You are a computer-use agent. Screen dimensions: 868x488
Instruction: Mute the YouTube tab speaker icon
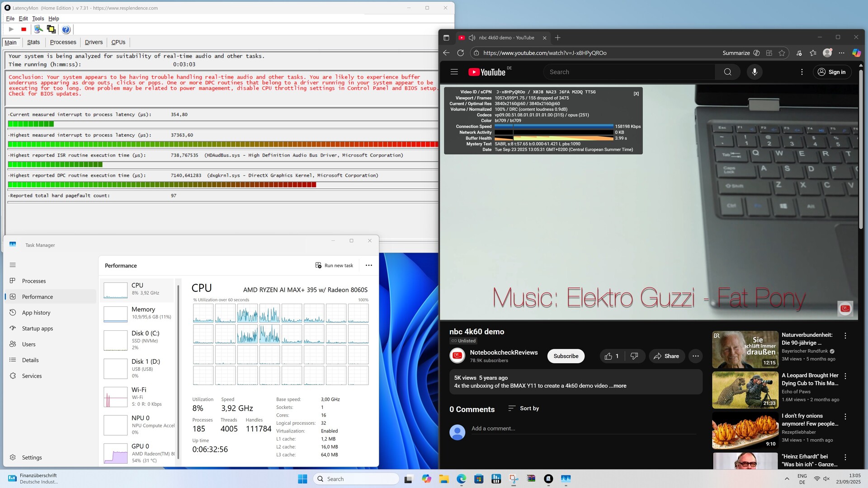pos(472,38)
